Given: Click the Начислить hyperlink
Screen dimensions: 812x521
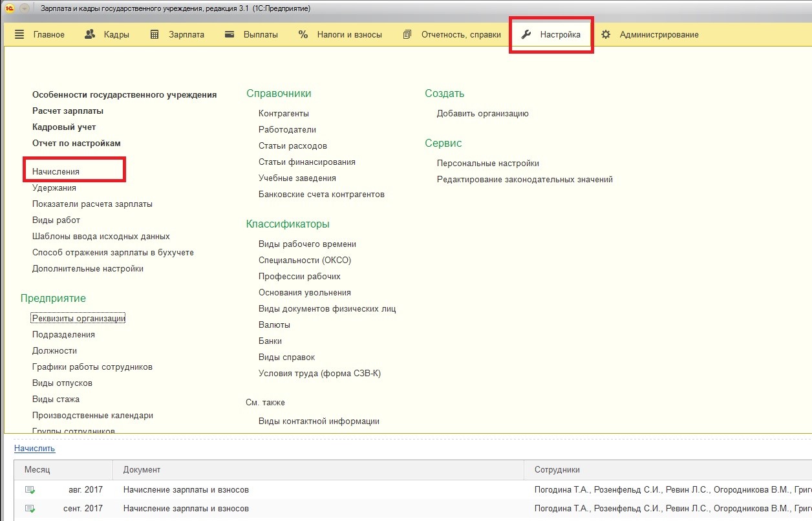Looking at the screenshot, I should point(35,448).
